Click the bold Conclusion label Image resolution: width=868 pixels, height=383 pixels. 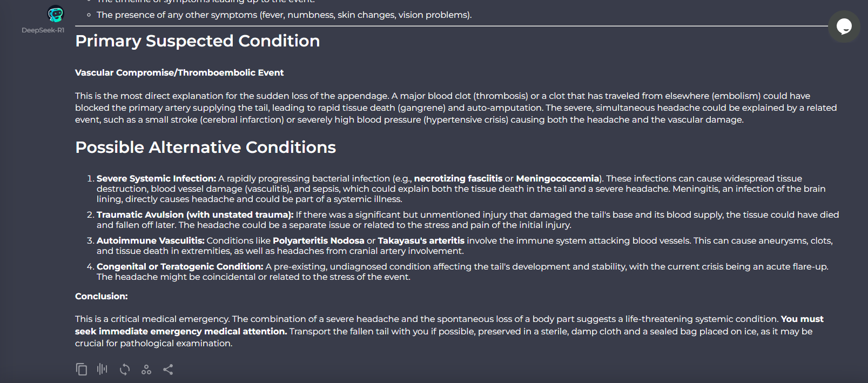(x=101, y=297)
